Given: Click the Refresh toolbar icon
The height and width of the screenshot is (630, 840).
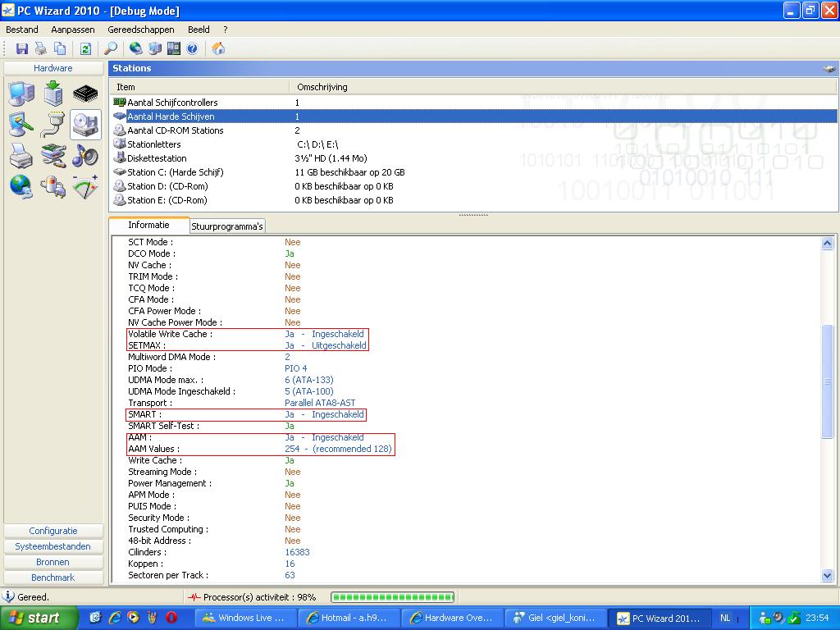Looking at the screenshot, I should [x=85, y=48].
